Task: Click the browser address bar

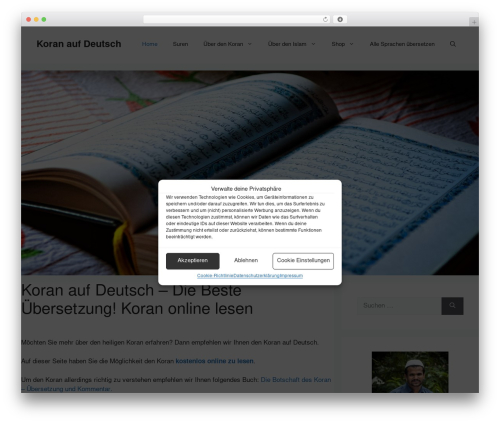Action: coord(237,20)
